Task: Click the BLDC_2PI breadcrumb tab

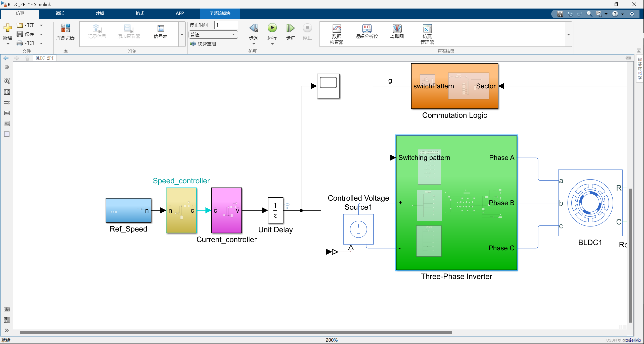Action: [44, 58]
